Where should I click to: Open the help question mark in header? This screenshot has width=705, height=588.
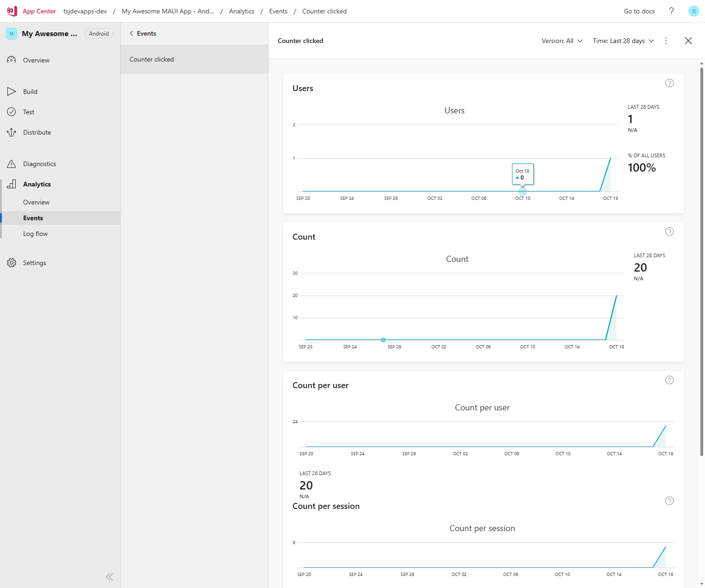tap(671, 11)
